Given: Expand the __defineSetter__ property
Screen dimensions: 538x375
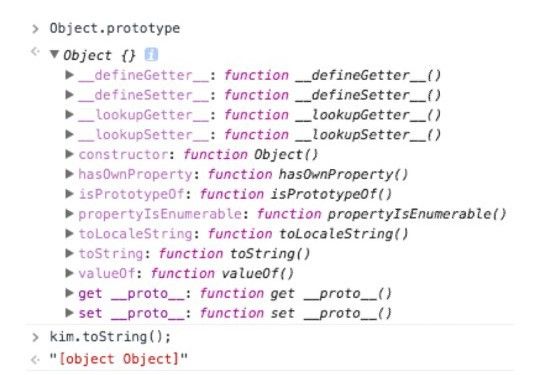Looking at the screenshot, I should pos(70,94).
